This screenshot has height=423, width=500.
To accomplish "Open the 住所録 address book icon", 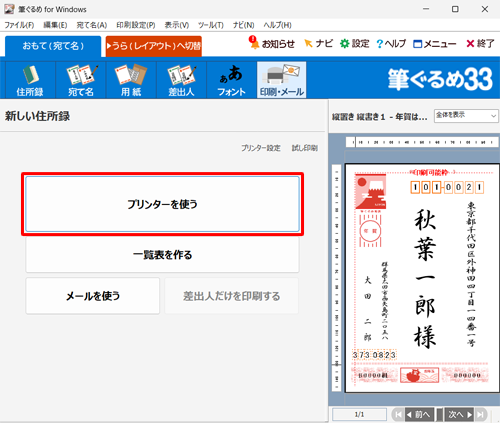I will click(30, 80).
